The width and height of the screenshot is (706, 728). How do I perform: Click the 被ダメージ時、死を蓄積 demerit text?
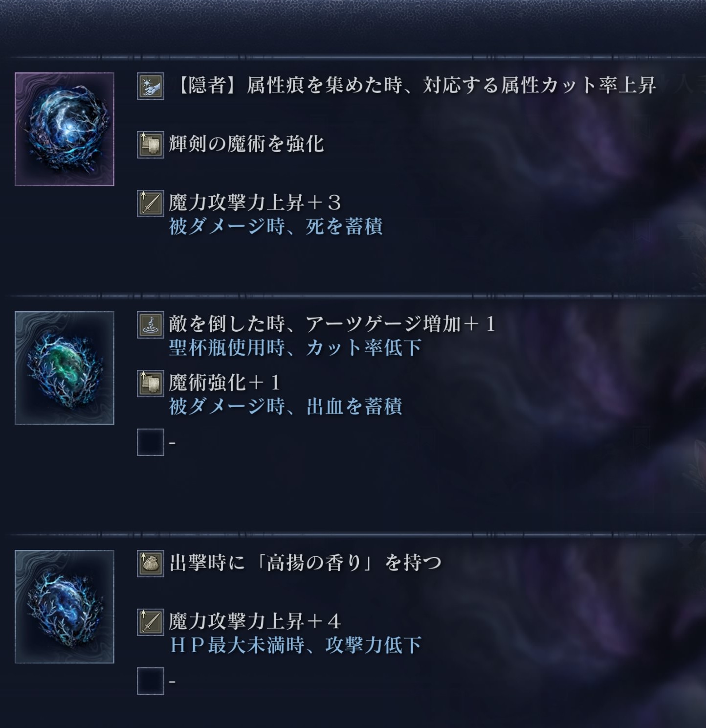(276, 227)
